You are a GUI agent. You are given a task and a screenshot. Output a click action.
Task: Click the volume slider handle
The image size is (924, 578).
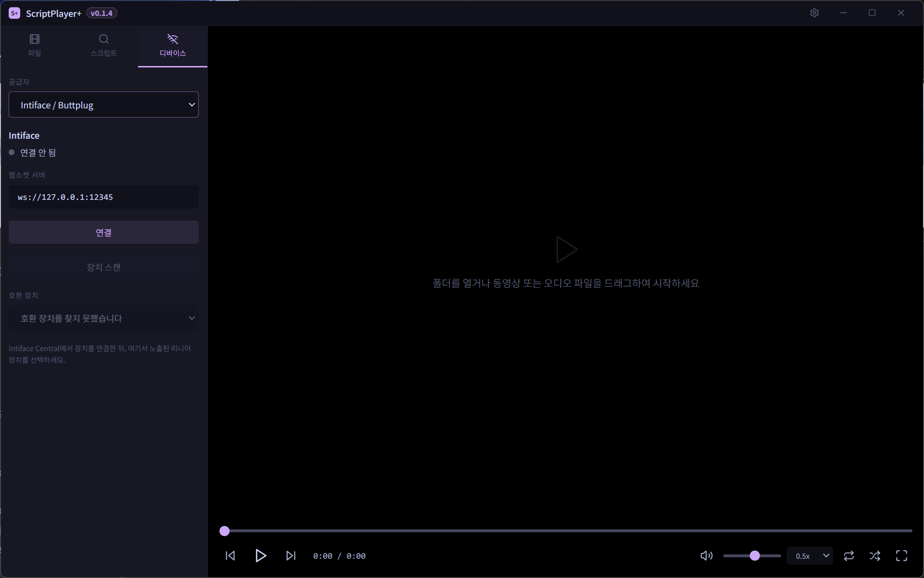(755, 556)
